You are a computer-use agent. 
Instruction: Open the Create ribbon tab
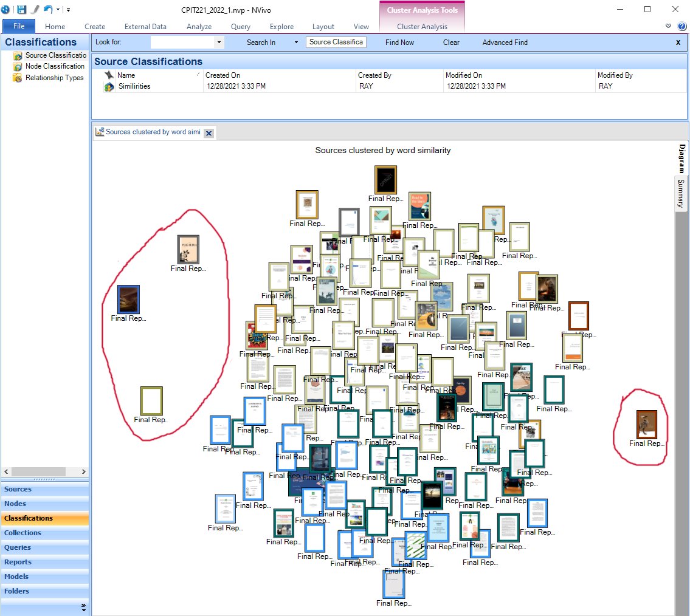(95, 26)
